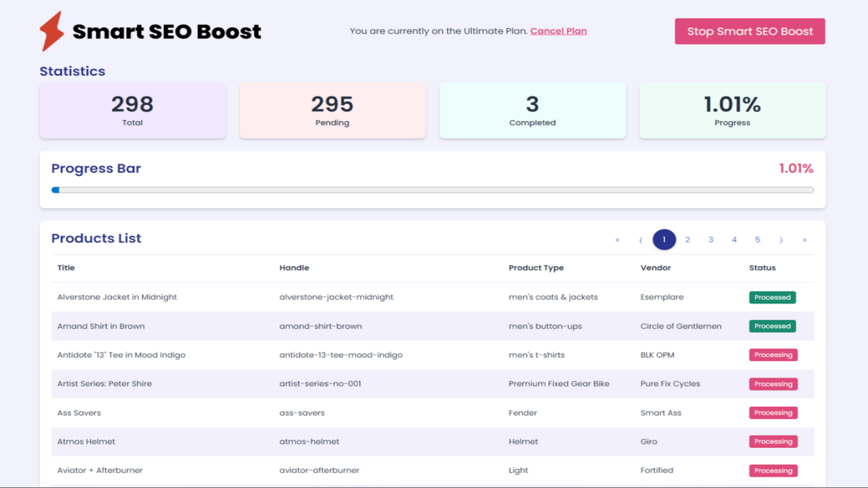Open the Cancel Plan link
The width and height of the screenshot is (868, 488).
(x=558, y=30)
